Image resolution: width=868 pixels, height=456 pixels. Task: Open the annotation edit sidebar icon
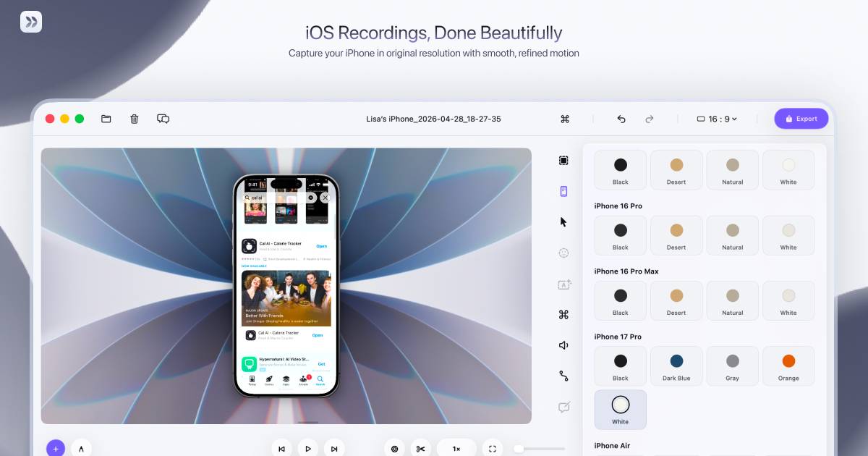[x=564, y=407]
